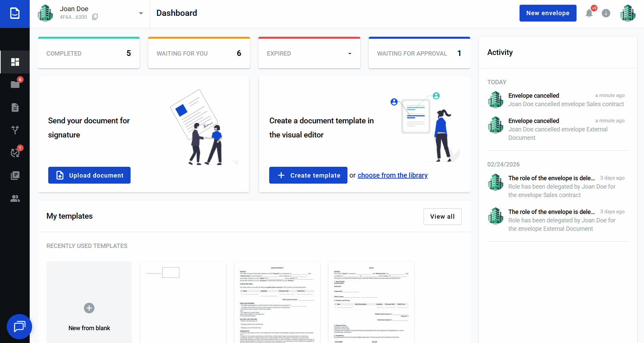644x343 pixels.
Task: Open the contacts people icon in sidebar
Action: 15,198
